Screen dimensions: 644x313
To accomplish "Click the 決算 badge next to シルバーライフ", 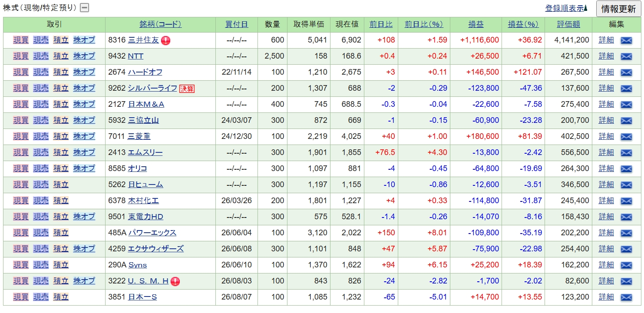I will point(187,89).
